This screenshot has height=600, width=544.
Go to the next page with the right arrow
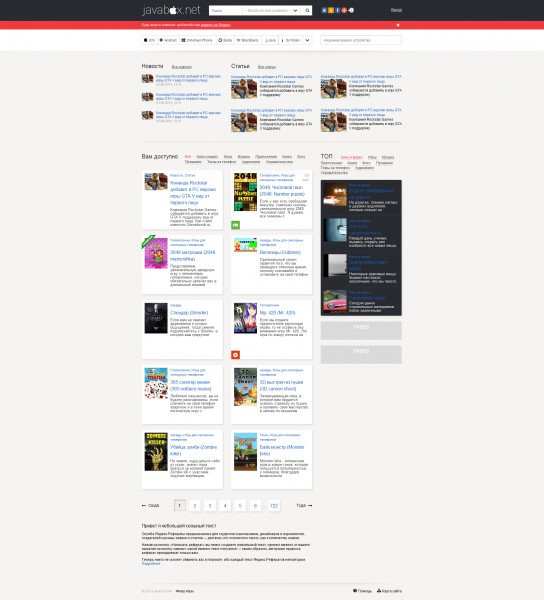[304, 505]
